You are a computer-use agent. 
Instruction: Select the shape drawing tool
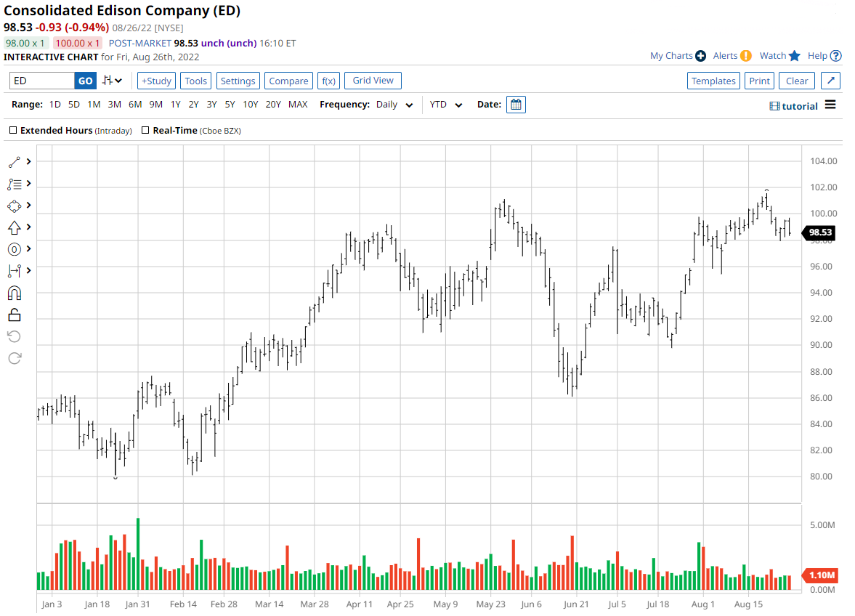(x=16, y=206)
